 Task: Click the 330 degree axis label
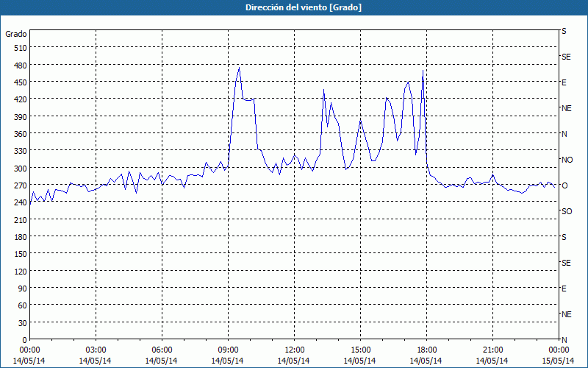tap(21, 151)
